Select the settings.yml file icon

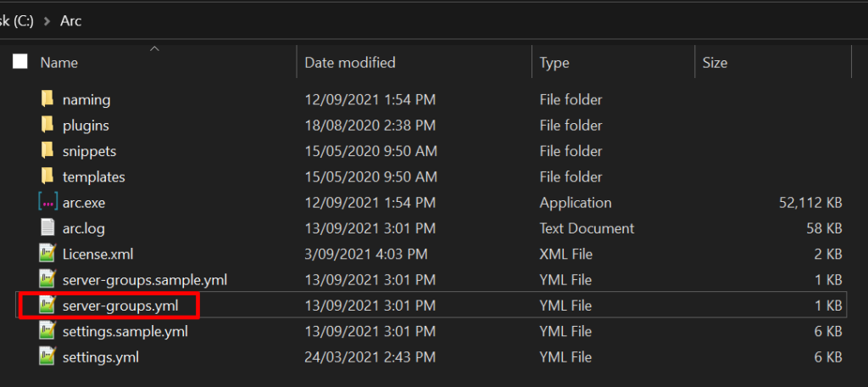point(47,357)
